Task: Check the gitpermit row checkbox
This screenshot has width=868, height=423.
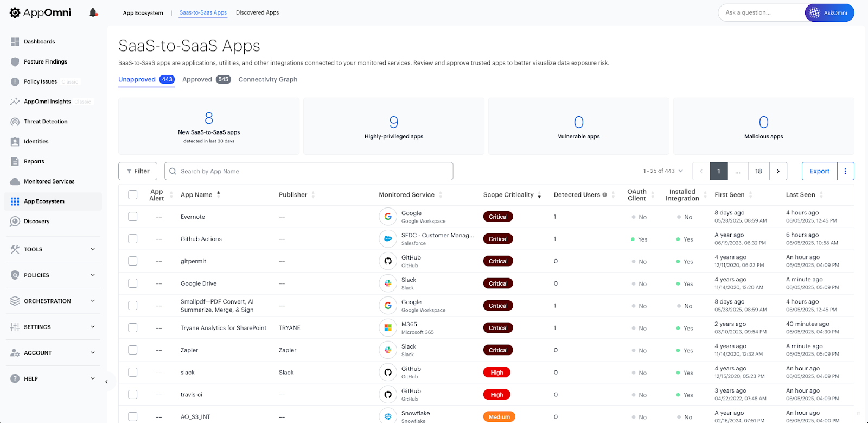Action: click(x=132, y=261)
